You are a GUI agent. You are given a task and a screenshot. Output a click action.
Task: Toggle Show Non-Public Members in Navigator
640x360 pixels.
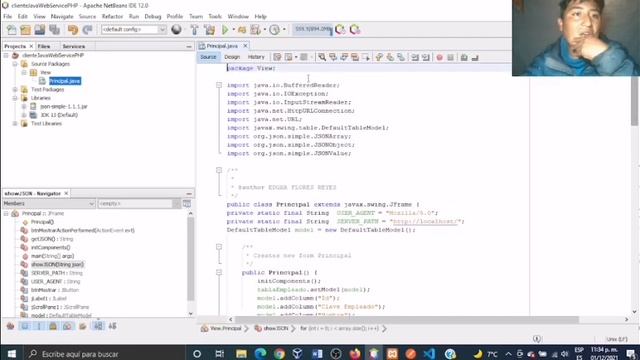(x=53, y=326)
